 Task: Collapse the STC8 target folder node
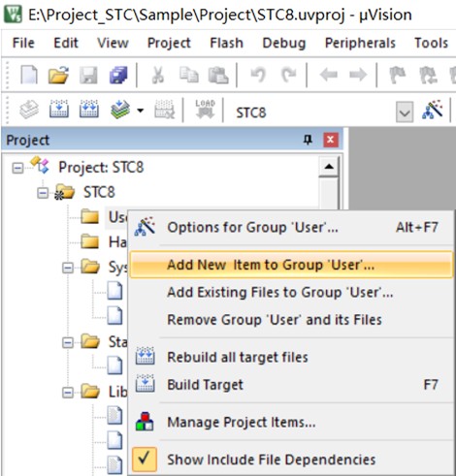pos(43,193)
